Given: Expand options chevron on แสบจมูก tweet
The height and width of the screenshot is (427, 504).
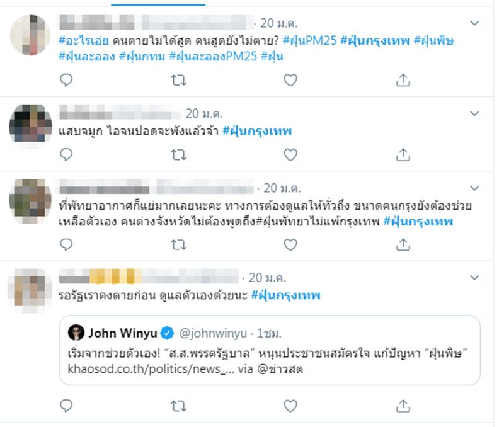Looking at the screenshot, I should [474, 113].
